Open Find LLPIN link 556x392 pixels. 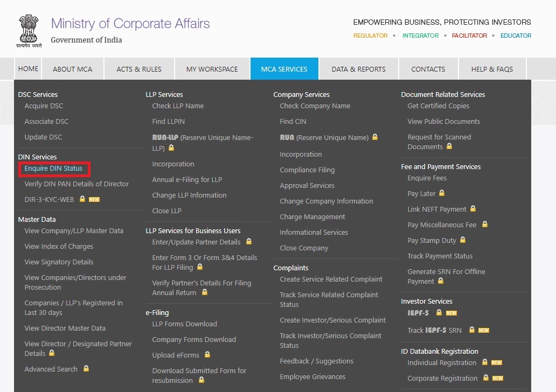point(169,122)
